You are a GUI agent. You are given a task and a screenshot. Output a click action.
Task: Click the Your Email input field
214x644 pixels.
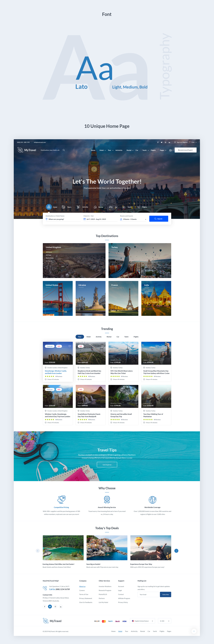tap(148, 594)
